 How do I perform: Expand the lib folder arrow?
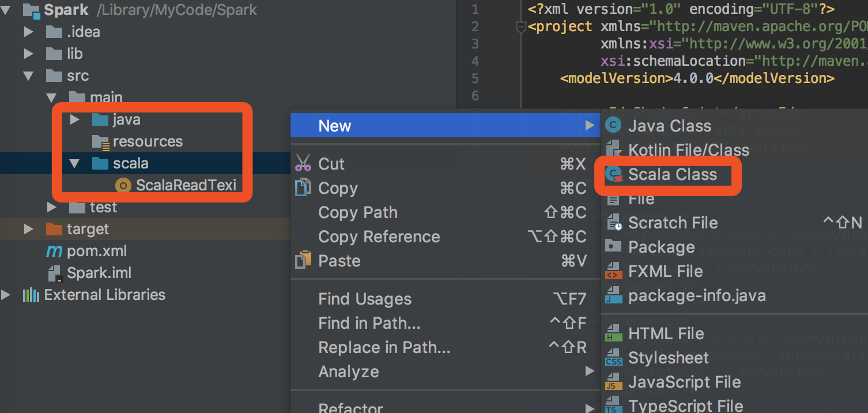pyautogui.click(x=29, y=54)
